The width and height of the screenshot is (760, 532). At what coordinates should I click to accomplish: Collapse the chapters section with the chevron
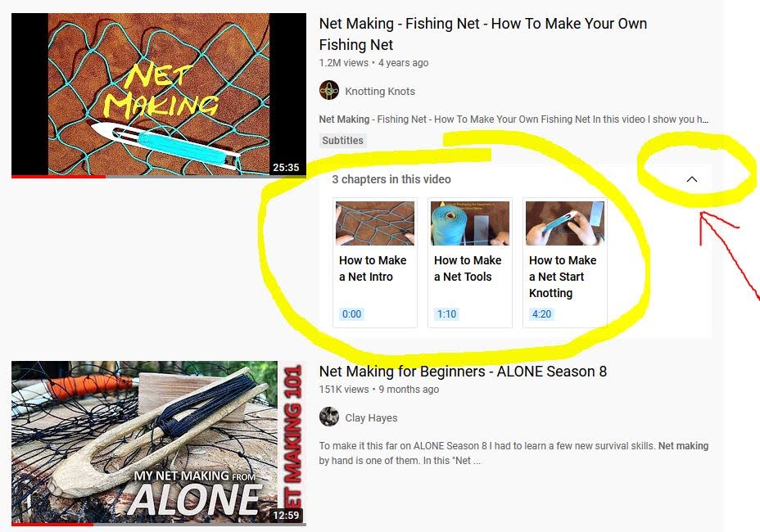692,179
